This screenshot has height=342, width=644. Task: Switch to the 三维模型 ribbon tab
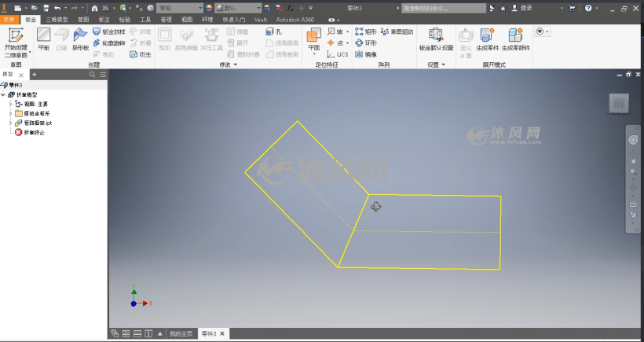(x=57, y=20)
